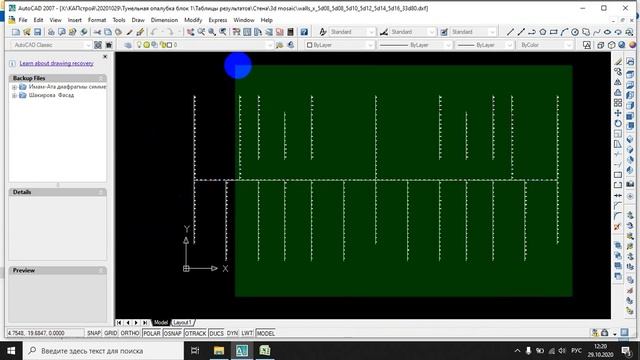Image resolution: width=640 pixels, height=360 pixels.
Task: Activate the Pan Realtime tool
Action: [190, 32]
